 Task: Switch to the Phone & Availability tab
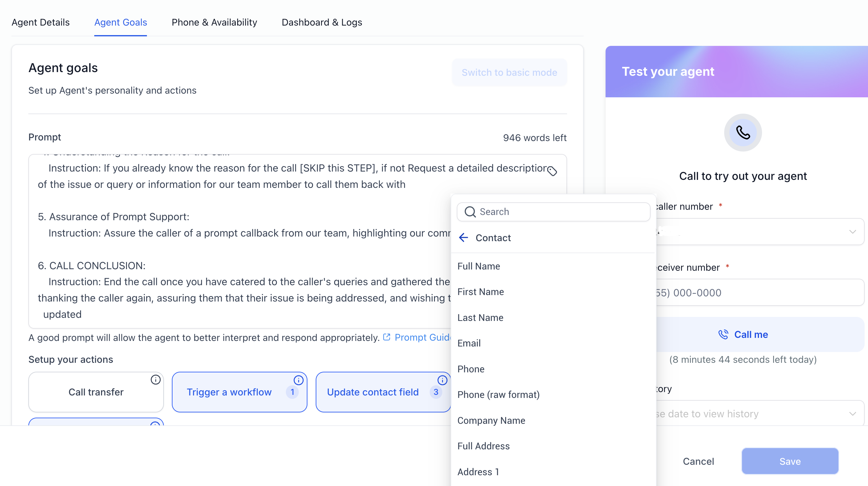tap(214, 22)
